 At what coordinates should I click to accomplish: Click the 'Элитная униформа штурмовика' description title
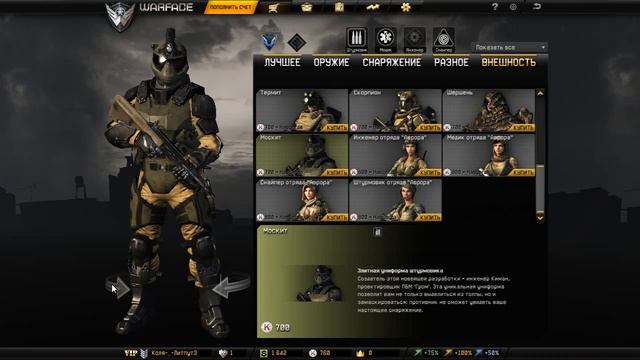400,271
